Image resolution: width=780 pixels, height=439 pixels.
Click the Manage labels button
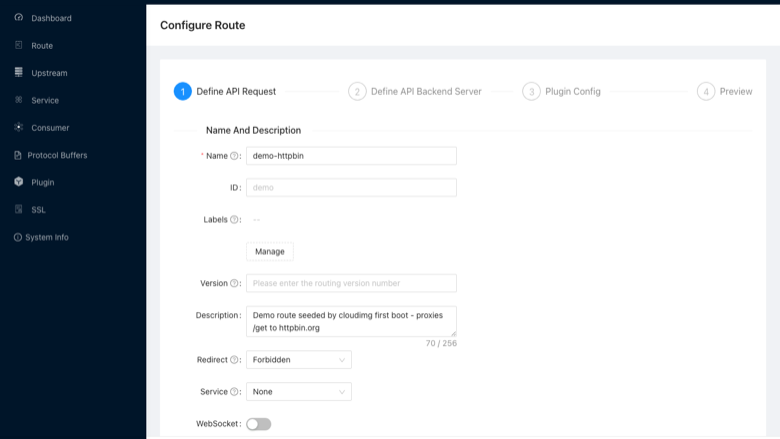point(270,252)
